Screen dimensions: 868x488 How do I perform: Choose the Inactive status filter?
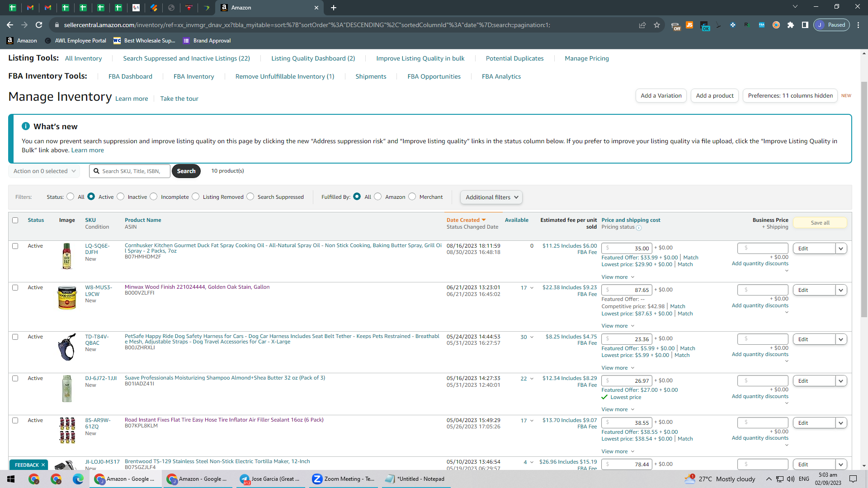121,197
